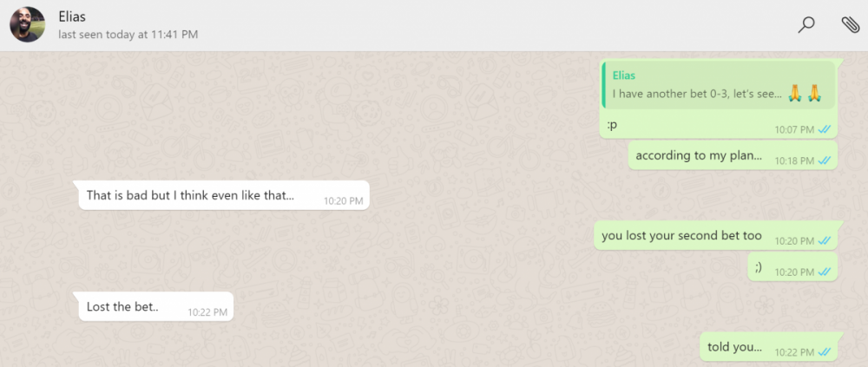Click the 10:22 PM timestamp on "Lost the bet.."
868x367 pixels.
coord(207,312)
